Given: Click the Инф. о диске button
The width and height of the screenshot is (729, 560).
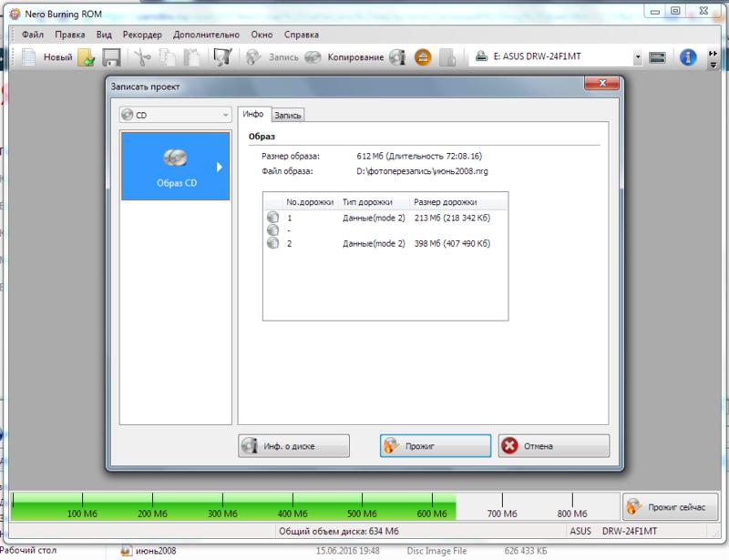Looking at the screenshot, I should click(x=293, y=446).
